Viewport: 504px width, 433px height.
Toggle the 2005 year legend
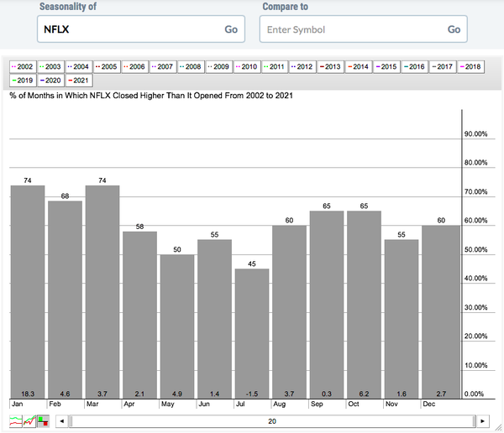107,67
